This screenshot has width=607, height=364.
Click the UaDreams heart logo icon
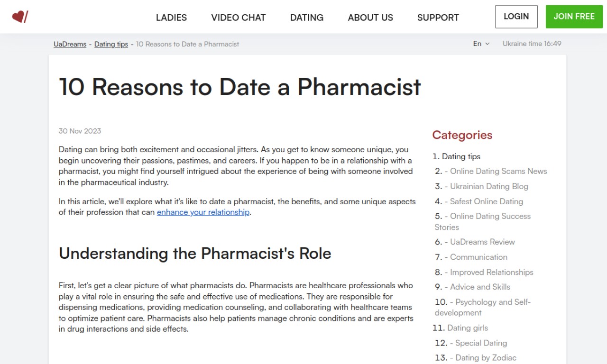coord(20,17)
